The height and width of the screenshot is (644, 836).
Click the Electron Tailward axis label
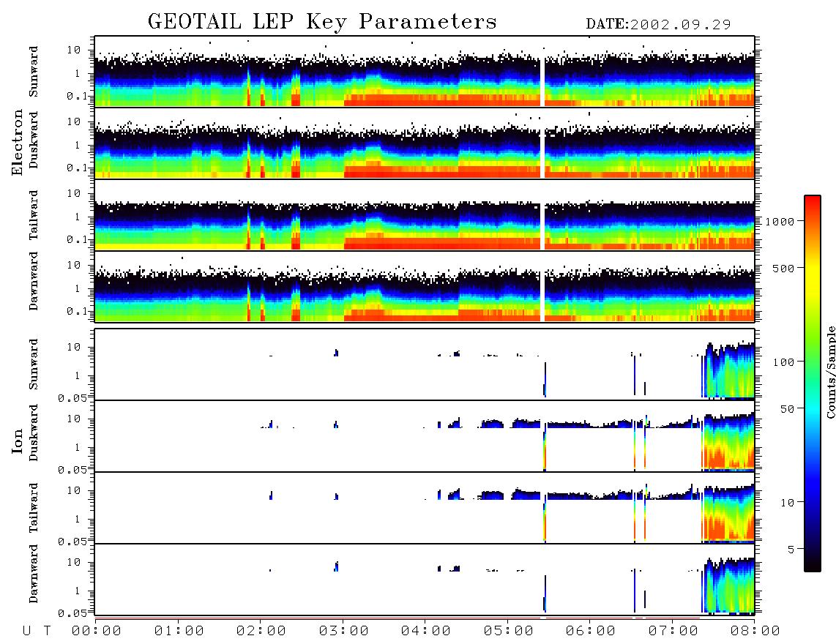pyautogui.click(x=34, y=215)
